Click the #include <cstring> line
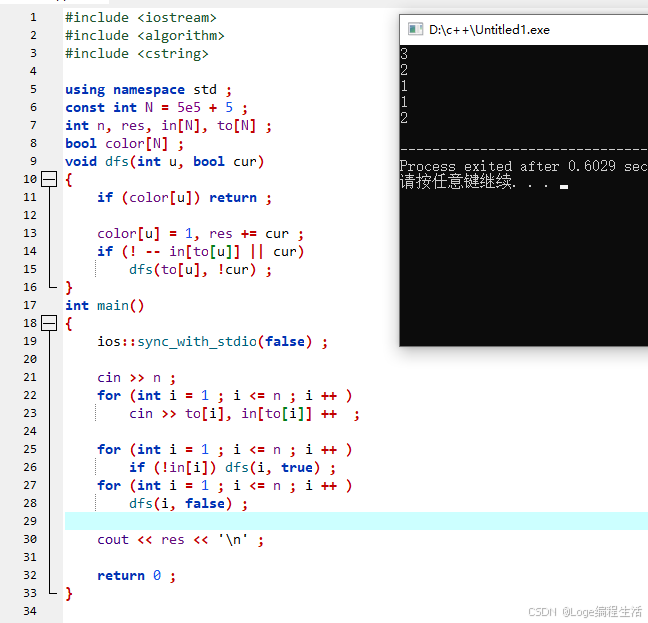The image size is (648, 623). (x=137, y=54)
